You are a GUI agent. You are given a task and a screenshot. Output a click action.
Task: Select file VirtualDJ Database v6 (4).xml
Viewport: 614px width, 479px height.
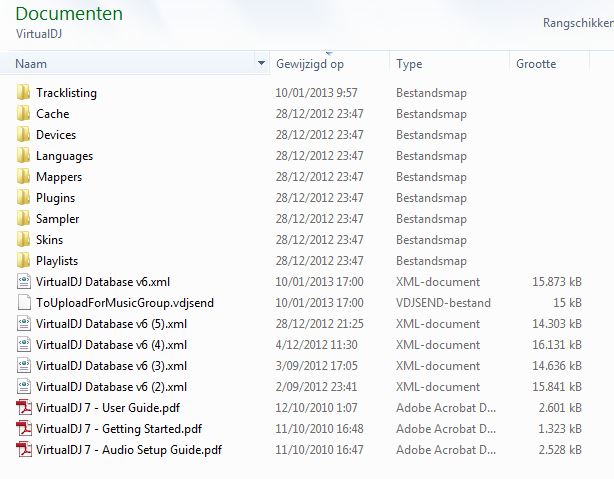pos(111,345)
